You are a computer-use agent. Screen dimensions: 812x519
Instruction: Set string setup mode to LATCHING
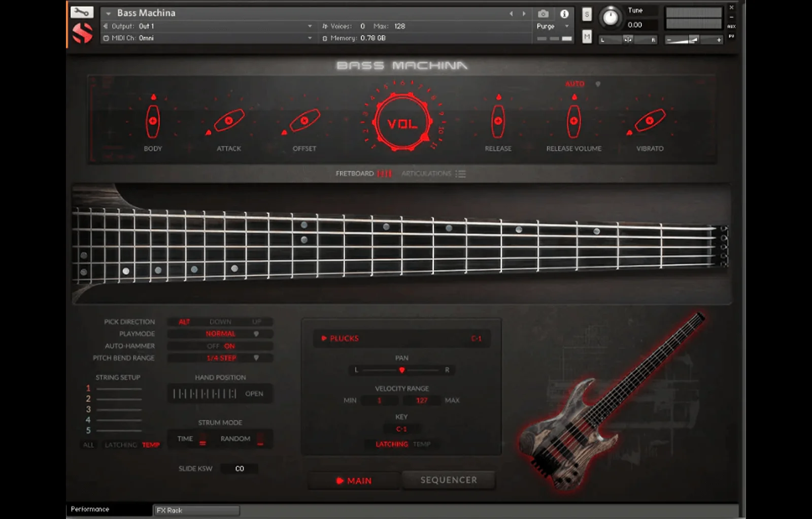click(121, 445)
